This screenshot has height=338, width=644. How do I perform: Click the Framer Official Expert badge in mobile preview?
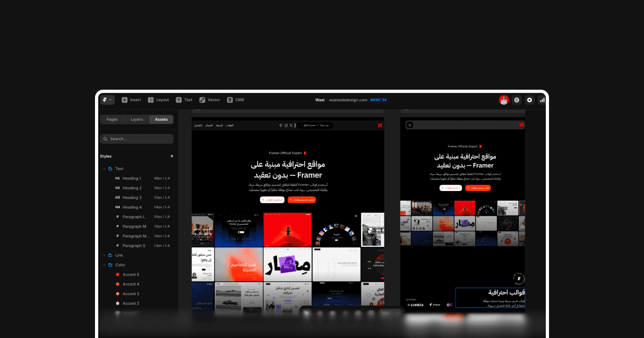click(x=465, y=146)
